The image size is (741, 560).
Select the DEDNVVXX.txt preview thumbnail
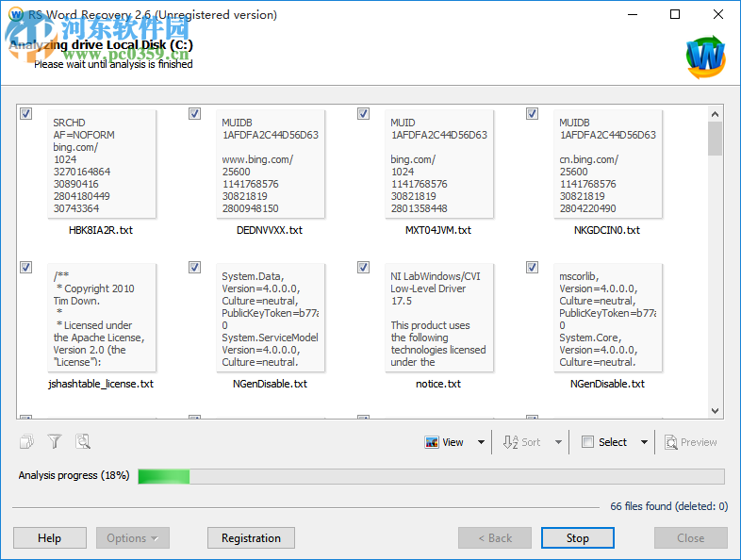coord(271,164)
